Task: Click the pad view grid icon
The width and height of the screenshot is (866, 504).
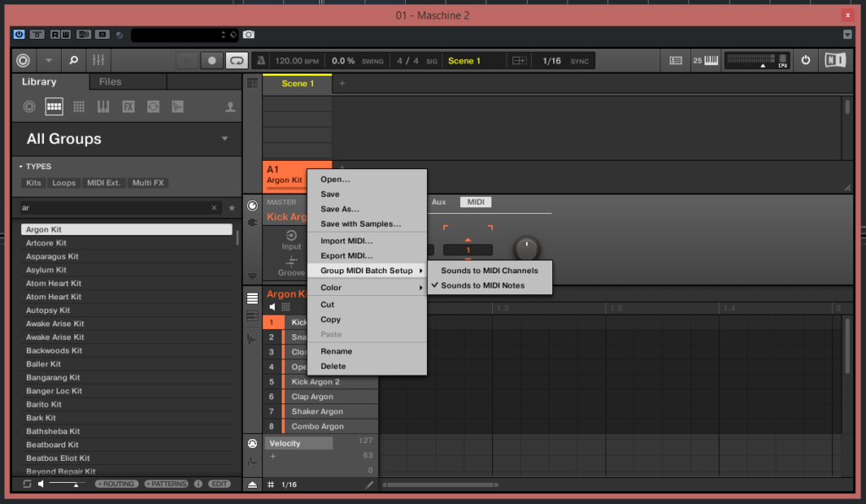Action: point(286,307)
